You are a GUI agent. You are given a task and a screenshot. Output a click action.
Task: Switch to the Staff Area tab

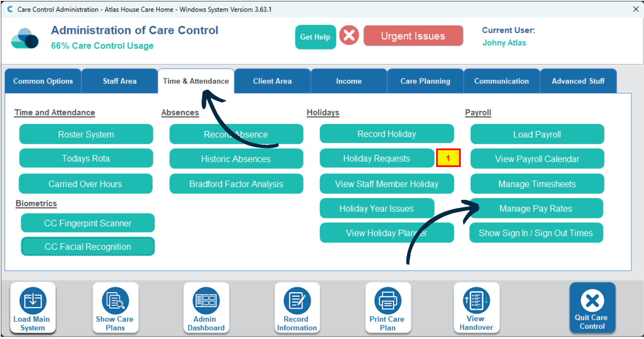point(120,81)
